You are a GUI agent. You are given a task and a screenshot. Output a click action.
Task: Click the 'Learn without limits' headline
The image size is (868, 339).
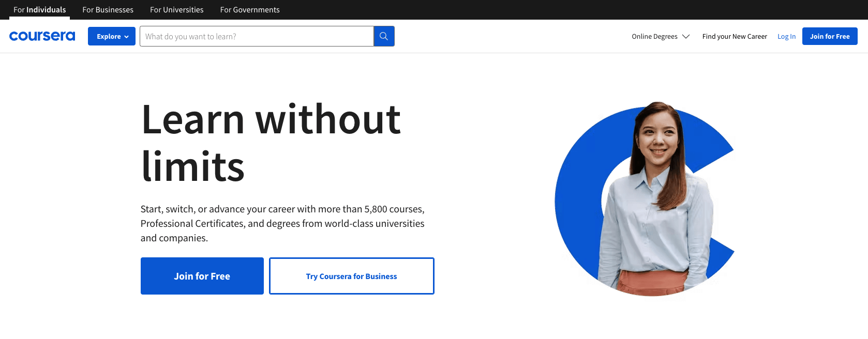coord(271,143)
